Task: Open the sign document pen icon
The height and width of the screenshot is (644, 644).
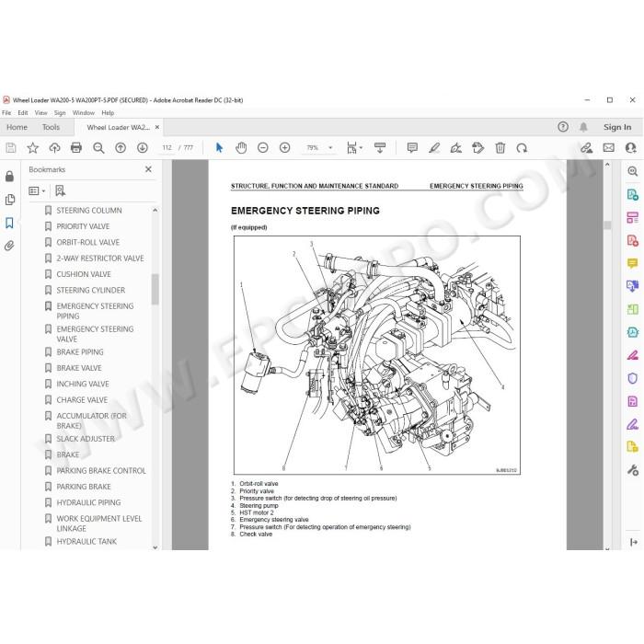Action: pos(456,148)
